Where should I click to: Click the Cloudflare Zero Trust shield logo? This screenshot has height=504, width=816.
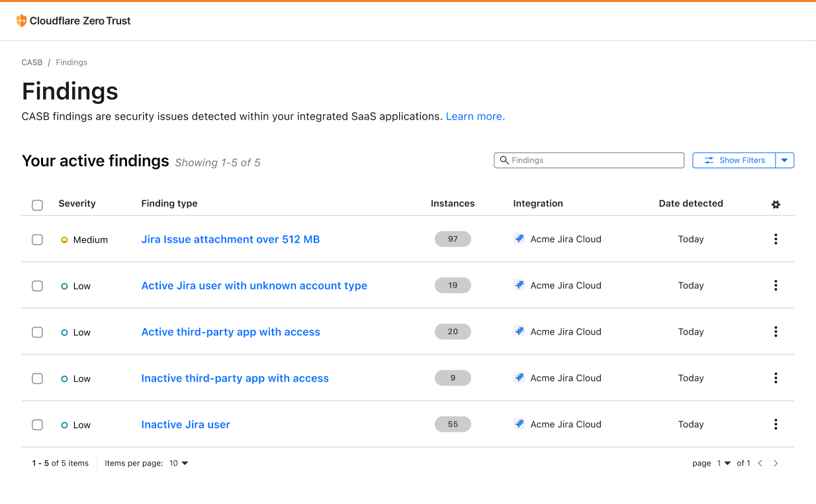[21, 21]
